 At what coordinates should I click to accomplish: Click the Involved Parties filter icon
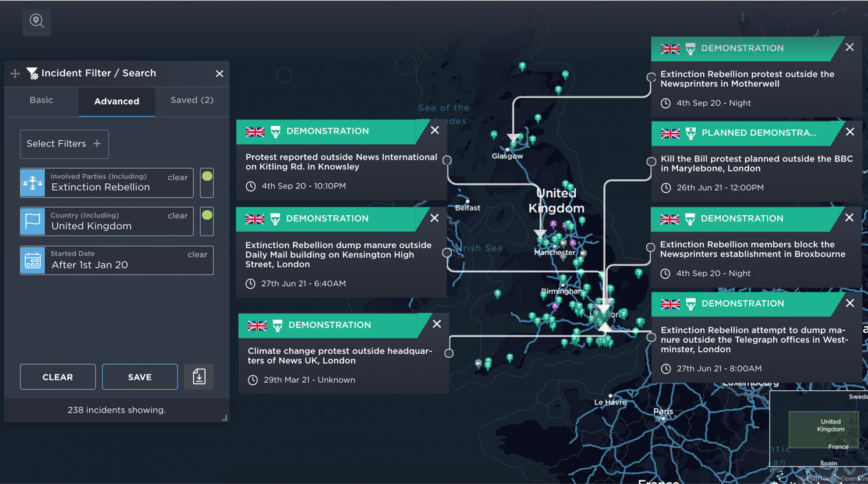(33, 183)
